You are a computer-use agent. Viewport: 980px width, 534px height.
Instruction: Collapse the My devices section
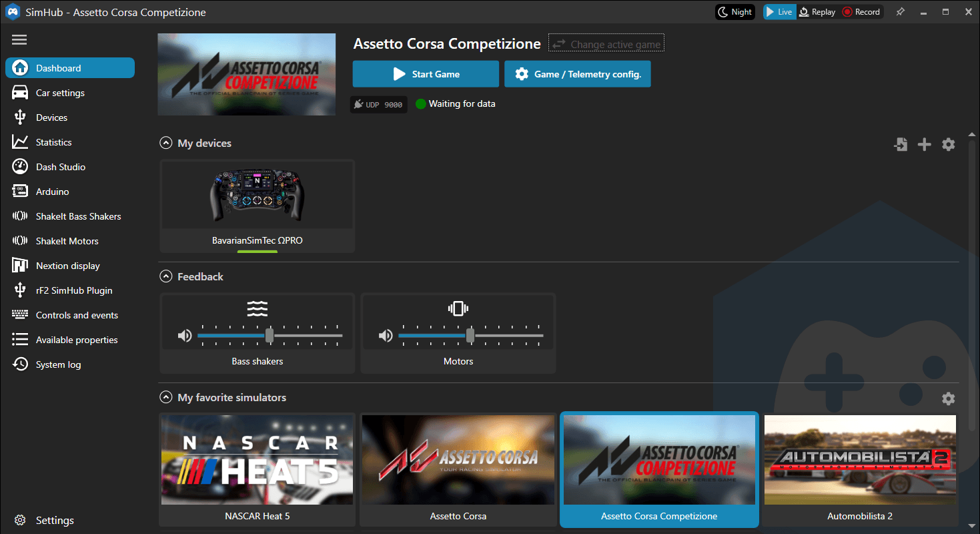[x=165, y=143]
